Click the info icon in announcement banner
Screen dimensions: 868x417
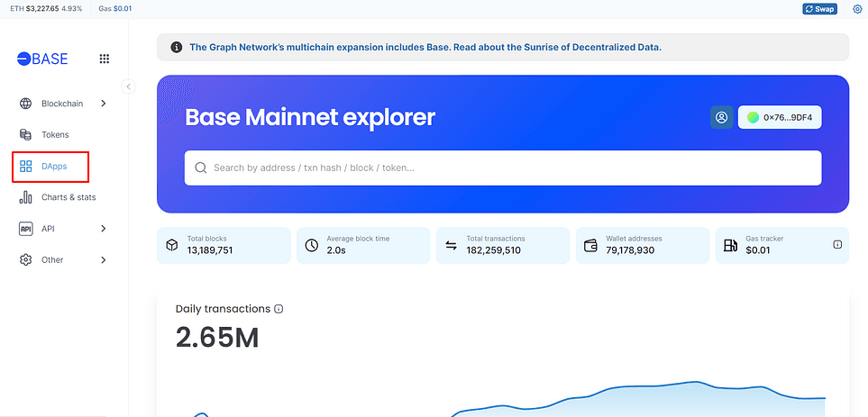(x=177, y=47)
